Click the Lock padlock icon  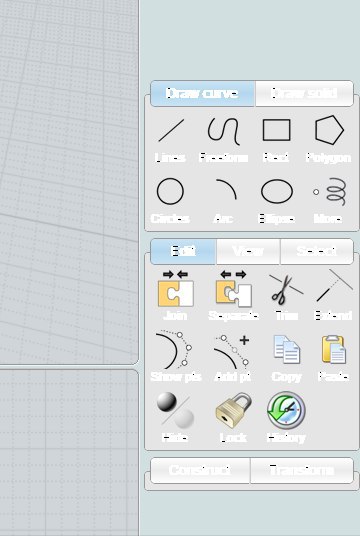tap(234, 410)
